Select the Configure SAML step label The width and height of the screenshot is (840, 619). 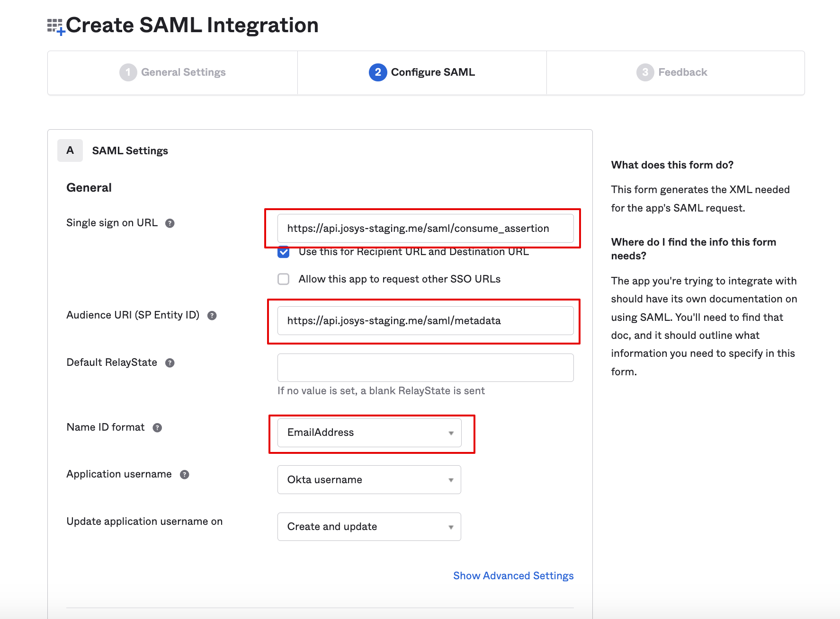point(432,72)
